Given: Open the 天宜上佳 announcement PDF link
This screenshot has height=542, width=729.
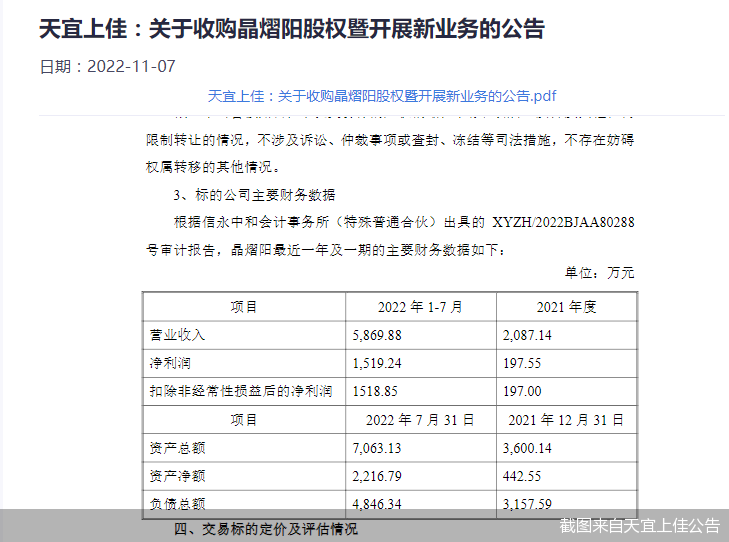Looking at the screenshot, I should [382, 96].
